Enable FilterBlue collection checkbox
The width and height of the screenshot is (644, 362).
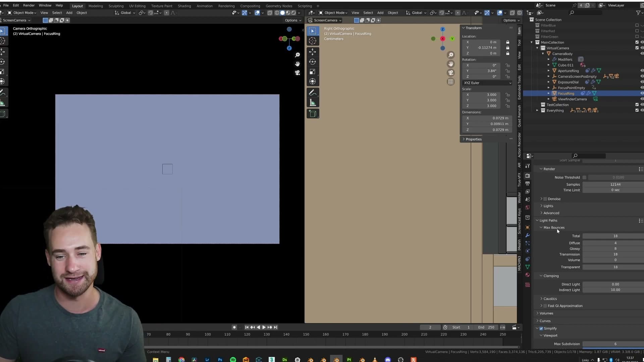[x=637, y=25]
